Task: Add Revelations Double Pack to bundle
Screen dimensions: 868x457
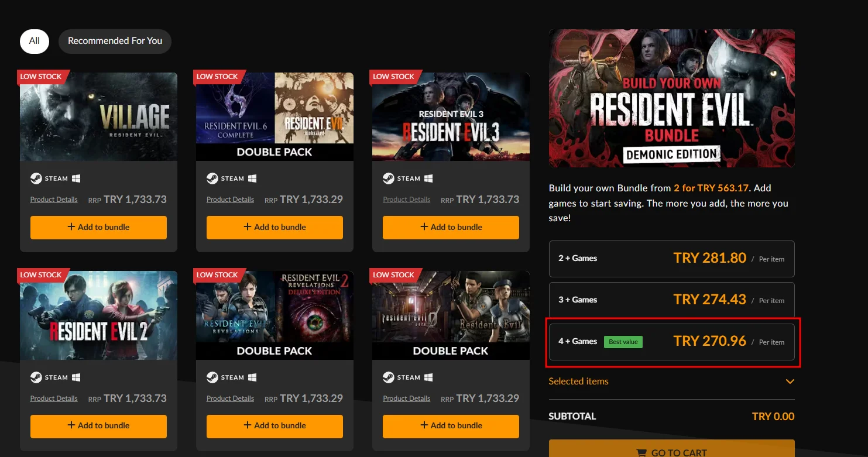Action: pyautogui.click(x=275, y=426)
